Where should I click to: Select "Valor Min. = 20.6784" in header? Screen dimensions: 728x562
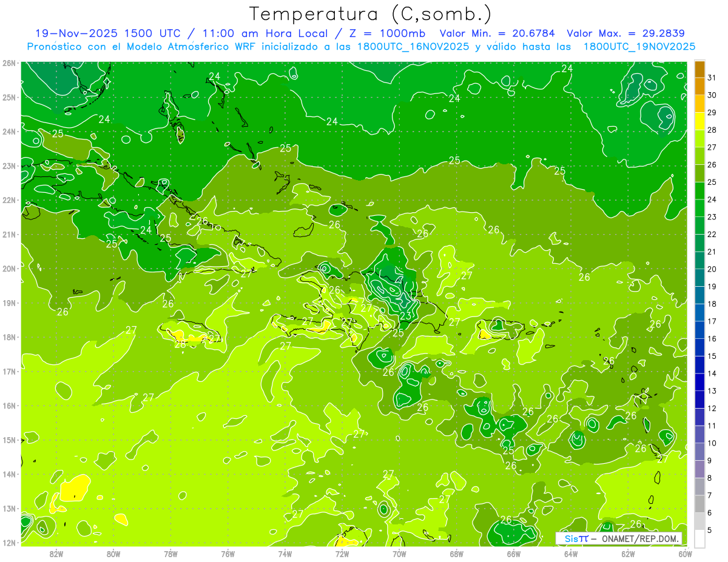498,33
